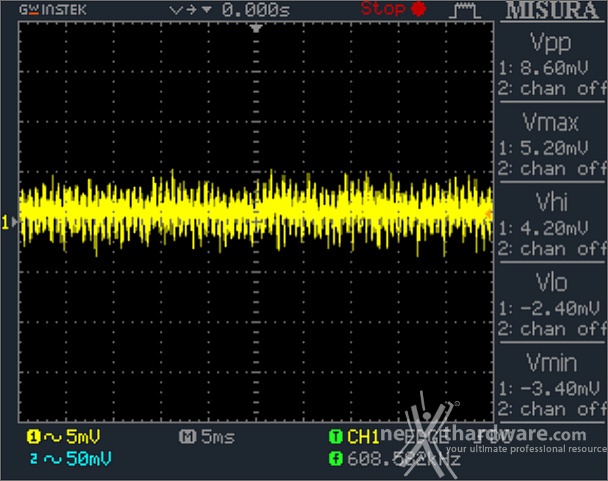Click the M timebase icon
The width and height of the screenshot is (608, 481).
tap(188, 437)
